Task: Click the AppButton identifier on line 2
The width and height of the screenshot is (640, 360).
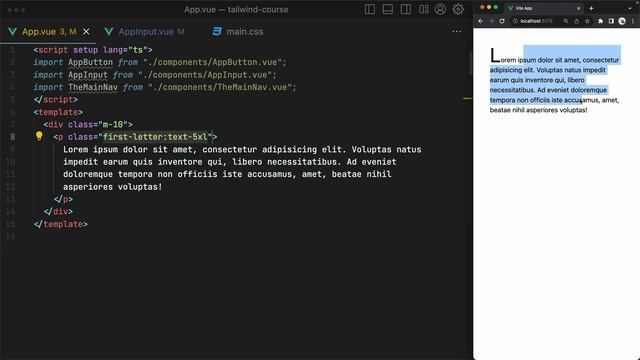Action: coord(90,62)
